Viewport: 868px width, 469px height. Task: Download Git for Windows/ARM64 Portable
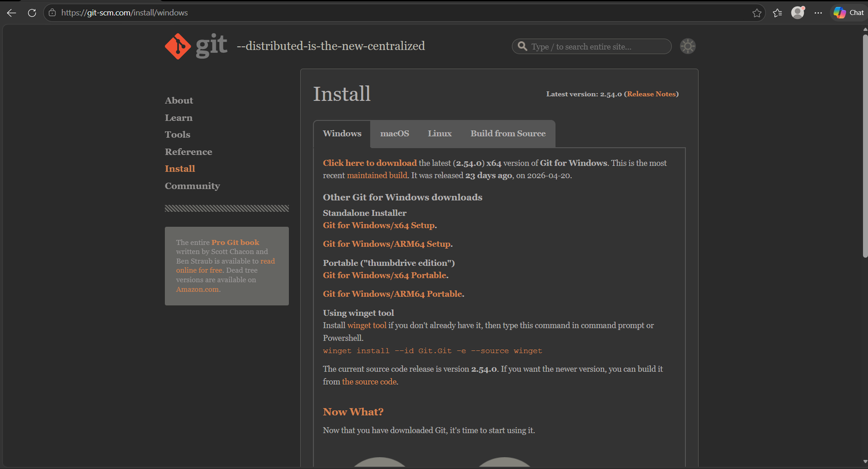tap(393, 294)
